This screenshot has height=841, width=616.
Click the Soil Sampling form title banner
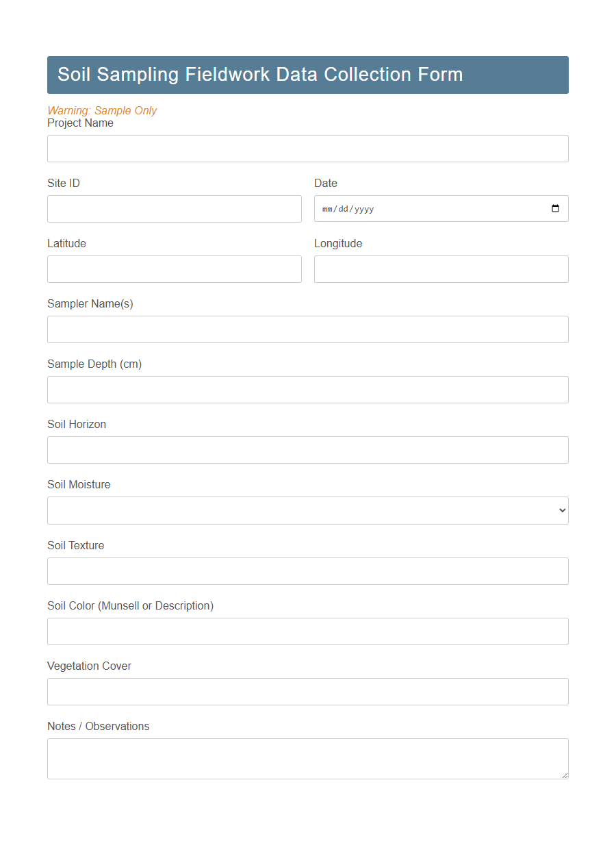point(308,75)
